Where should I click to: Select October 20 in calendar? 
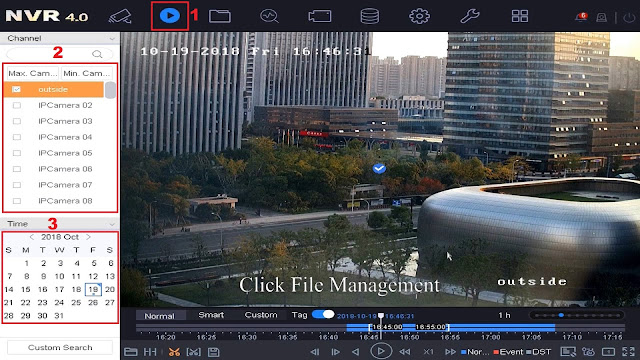pos(110,289)
